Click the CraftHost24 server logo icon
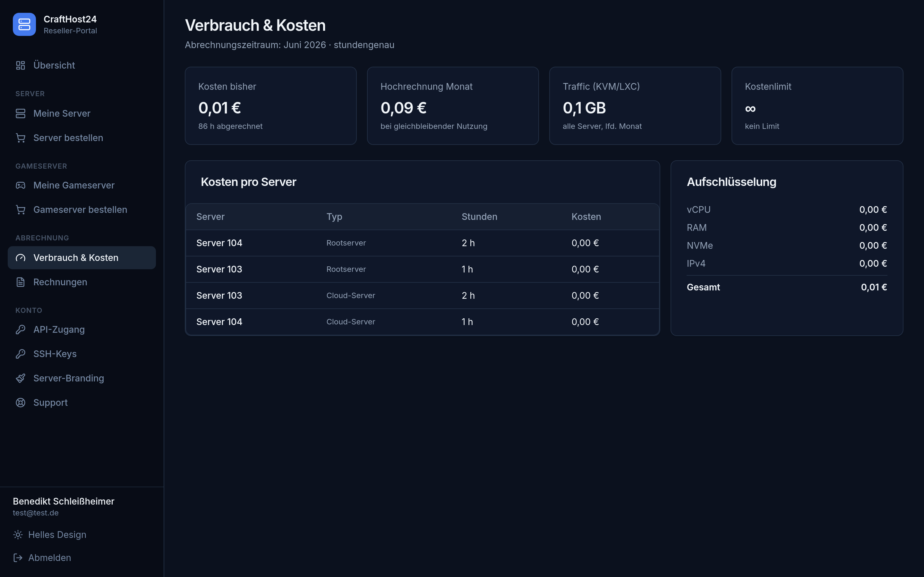Screen dimensions: 924x577 click(24, 24)
